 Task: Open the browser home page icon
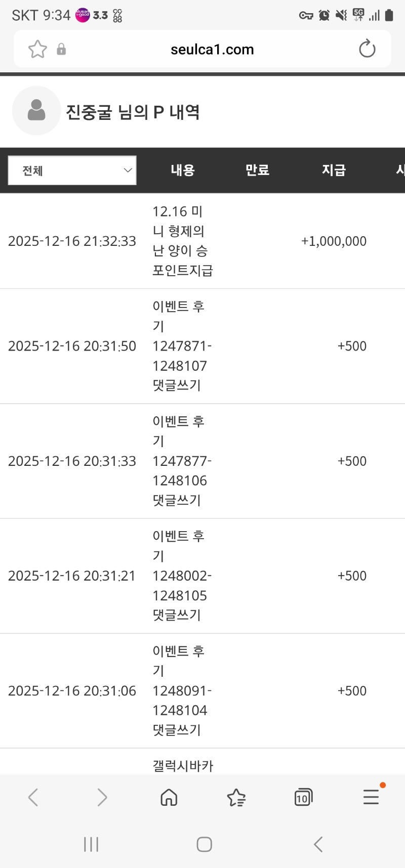[169, 798]
